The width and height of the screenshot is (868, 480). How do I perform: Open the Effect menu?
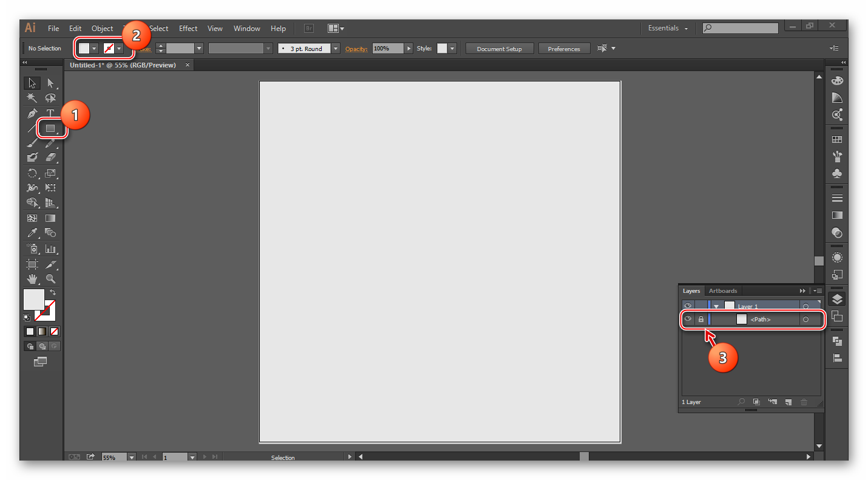point(188,29)
